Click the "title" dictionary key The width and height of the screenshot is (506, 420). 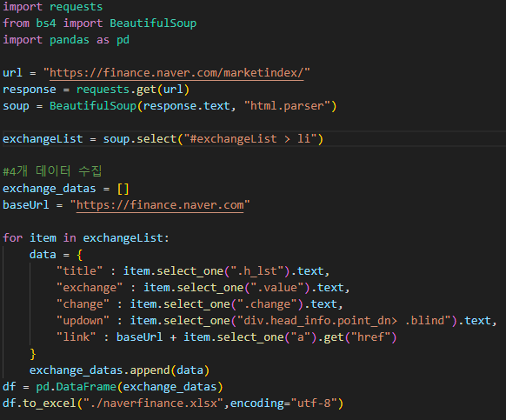(x=79, y=270)
